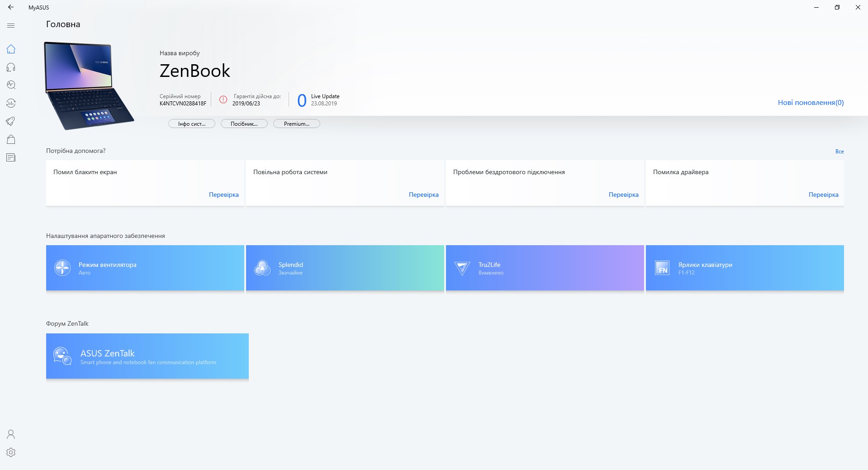Image resolution: width=868 pixels, height=470 pixels.
Task: Click the ZenTalk chat bubbles icon
Action: click(x=62, y=356)
